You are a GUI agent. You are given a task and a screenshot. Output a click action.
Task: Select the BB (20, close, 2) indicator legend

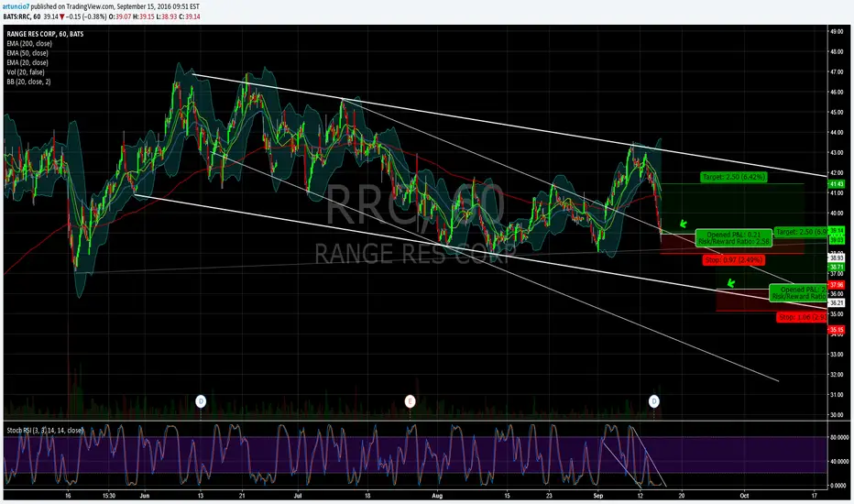point(29,82)
